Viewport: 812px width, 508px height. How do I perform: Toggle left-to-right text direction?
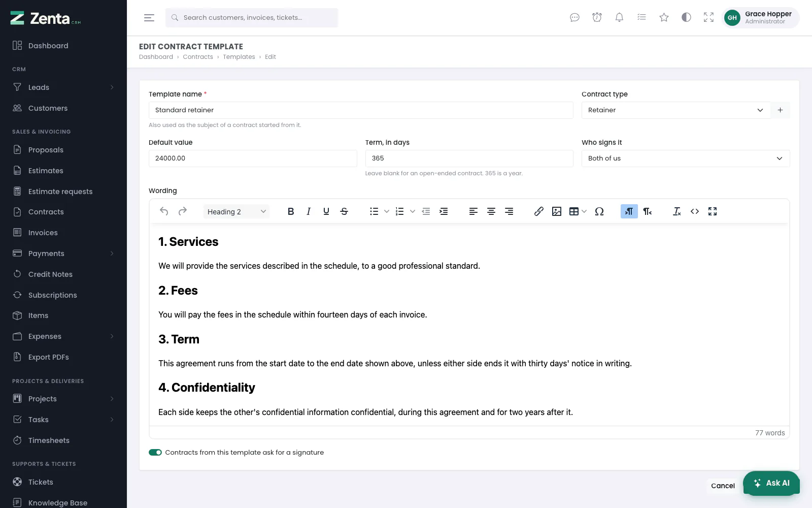(629, 211)
